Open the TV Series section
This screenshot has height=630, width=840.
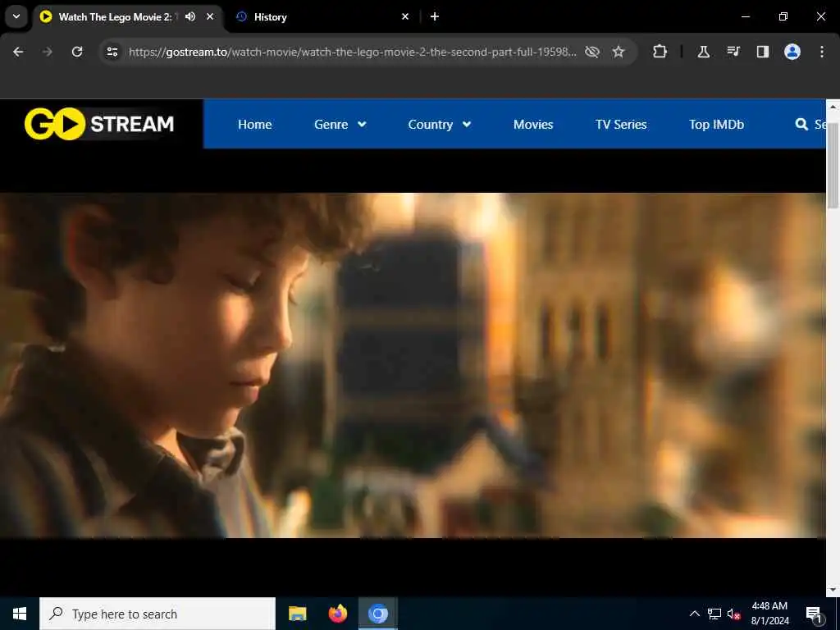[x=621, y=125]
